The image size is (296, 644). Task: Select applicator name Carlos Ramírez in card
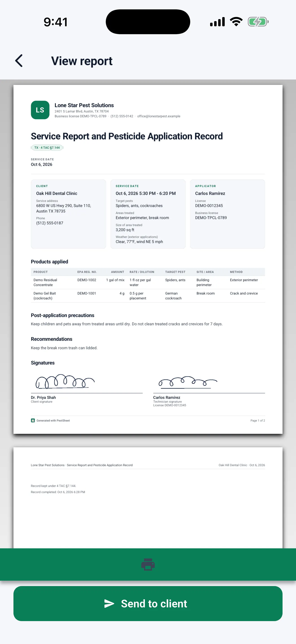click(x=210, y=193)
